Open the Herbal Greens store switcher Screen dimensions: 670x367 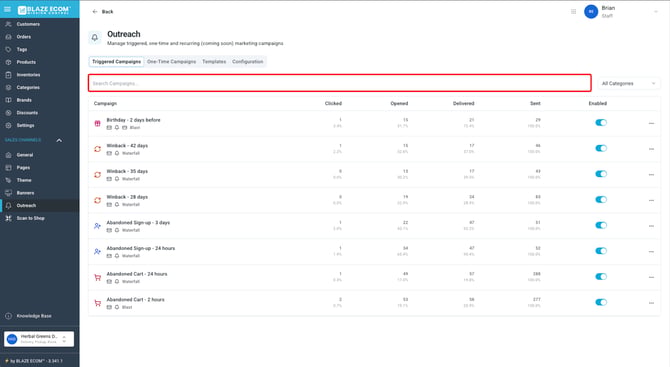coord(39,339)
